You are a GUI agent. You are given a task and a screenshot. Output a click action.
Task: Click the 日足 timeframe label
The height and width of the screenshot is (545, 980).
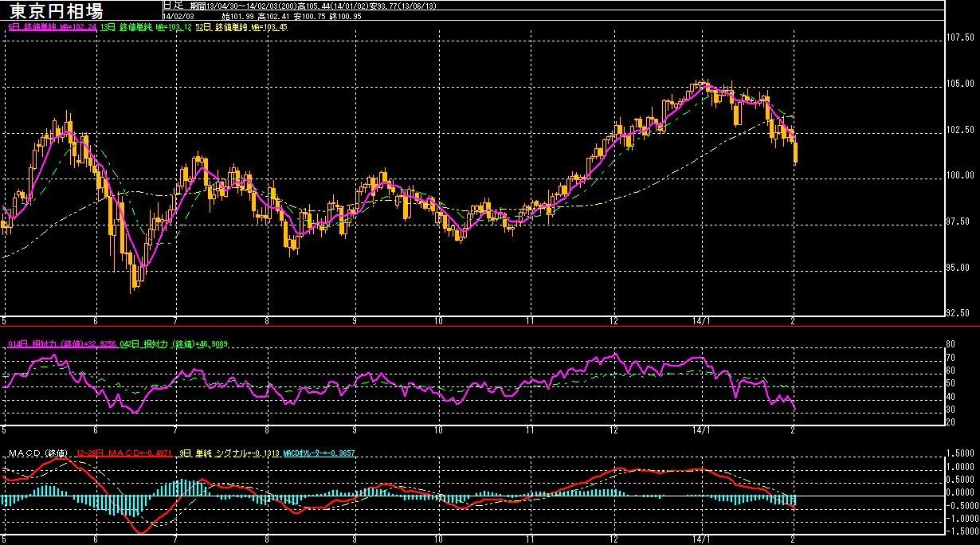tap(173, 5)
